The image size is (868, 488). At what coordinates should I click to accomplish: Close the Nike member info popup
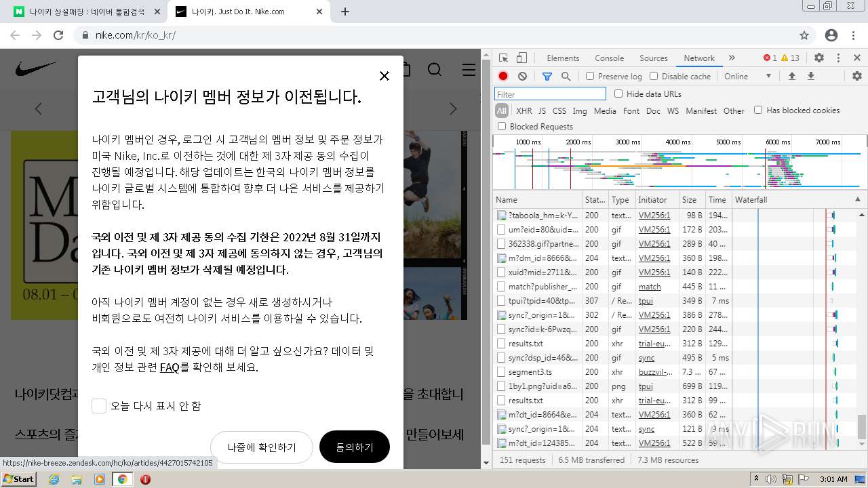point(384,76)
